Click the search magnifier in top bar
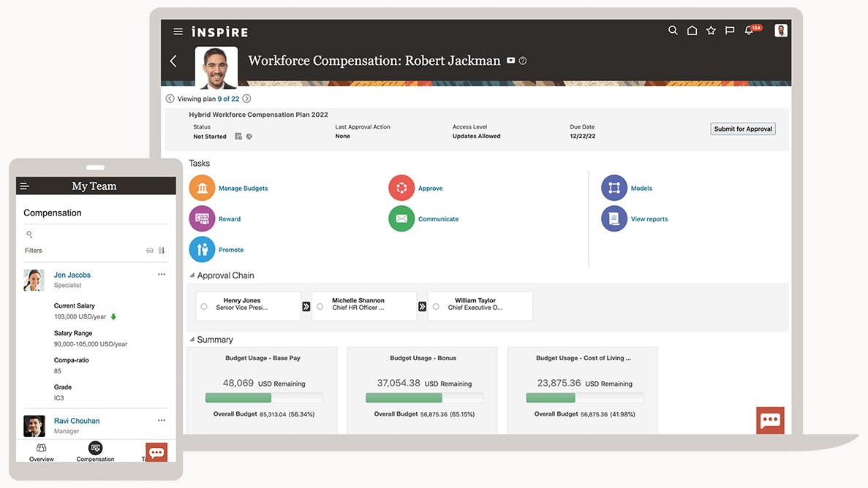This screenshot has height=488, width=868. 673,31
